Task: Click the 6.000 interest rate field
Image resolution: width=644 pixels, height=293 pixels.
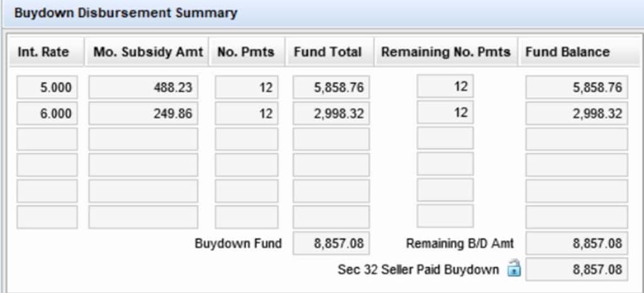Action: (47, 113)
